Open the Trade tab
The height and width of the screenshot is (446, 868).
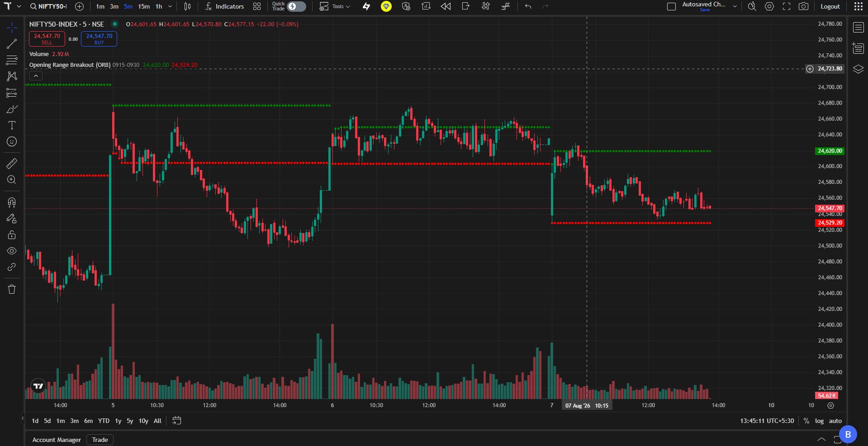point(100,440)
